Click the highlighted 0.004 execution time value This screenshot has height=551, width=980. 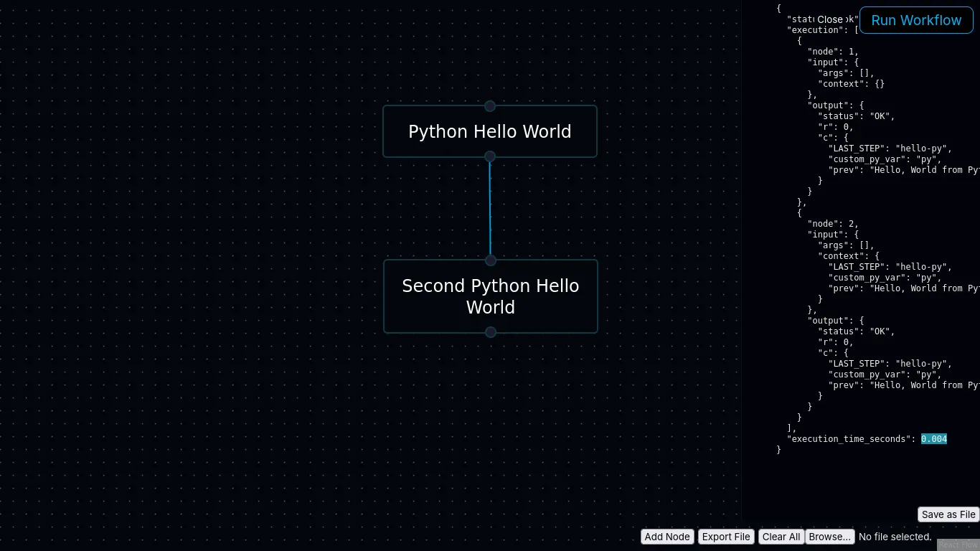tap(933, 439)
